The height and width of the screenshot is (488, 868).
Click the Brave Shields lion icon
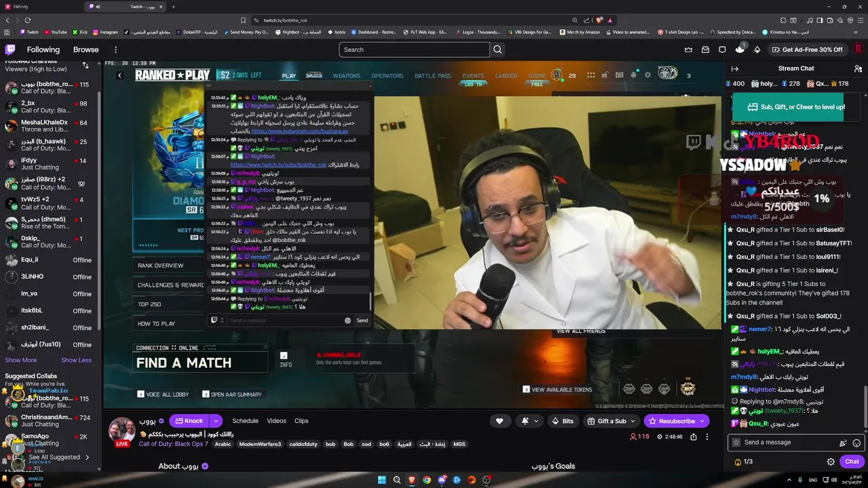599,20
